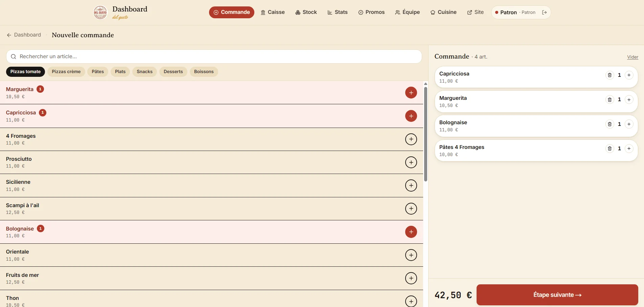644x307 pixels.
Task: Select the Pizzas crème category
Action: [x=66, y=72]
